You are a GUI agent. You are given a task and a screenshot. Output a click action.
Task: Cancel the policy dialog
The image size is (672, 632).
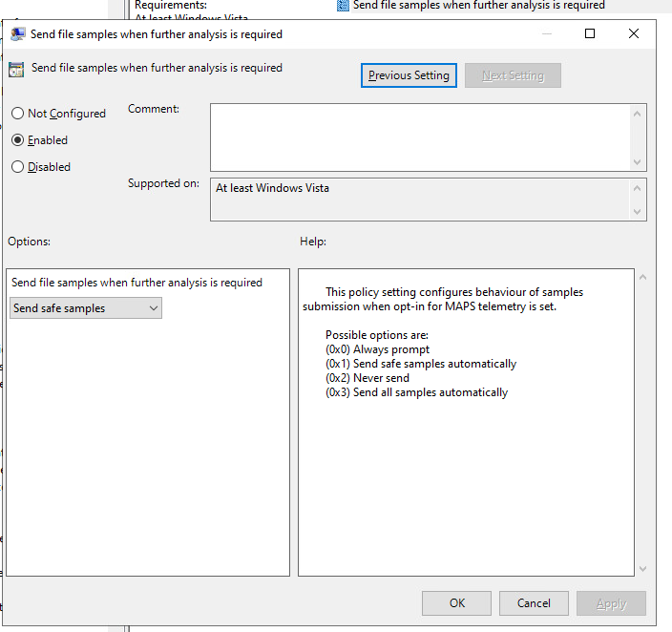(x=534, y=603)
